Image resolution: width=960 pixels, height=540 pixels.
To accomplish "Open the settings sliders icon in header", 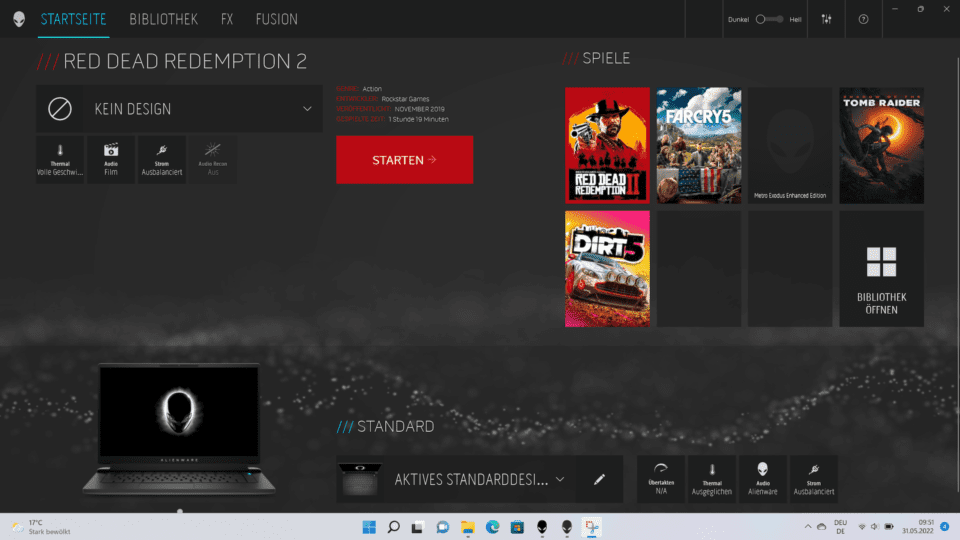I will pos(826,19).
